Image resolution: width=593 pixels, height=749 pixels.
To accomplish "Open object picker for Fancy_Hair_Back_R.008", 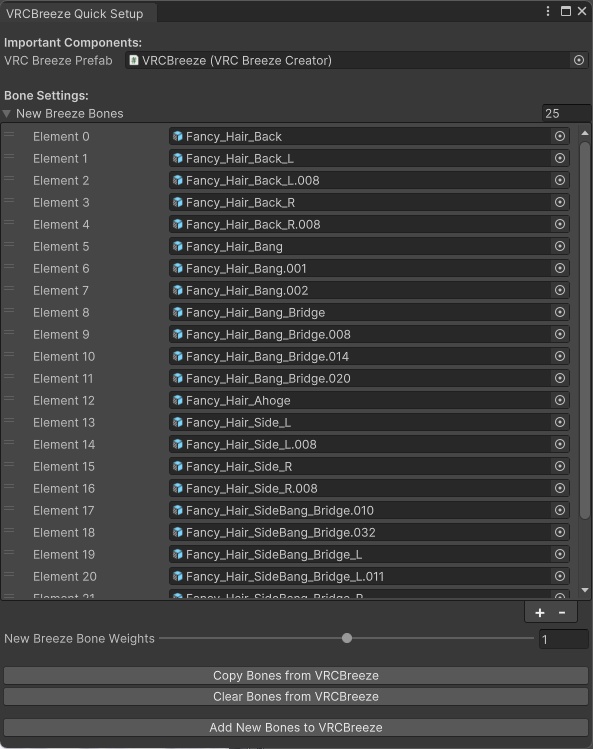I will pyautogui.click(x=560, y=225).
